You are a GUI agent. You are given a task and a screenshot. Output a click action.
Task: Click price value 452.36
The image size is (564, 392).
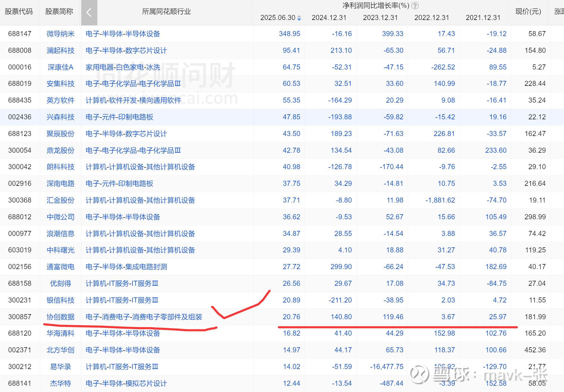pos(535,350)
